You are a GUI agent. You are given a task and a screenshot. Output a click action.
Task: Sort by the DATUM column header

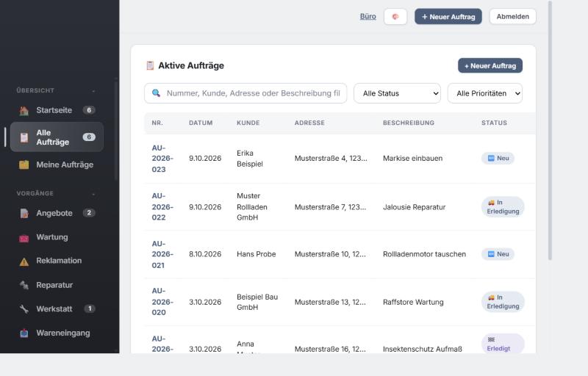click(201, 123)
